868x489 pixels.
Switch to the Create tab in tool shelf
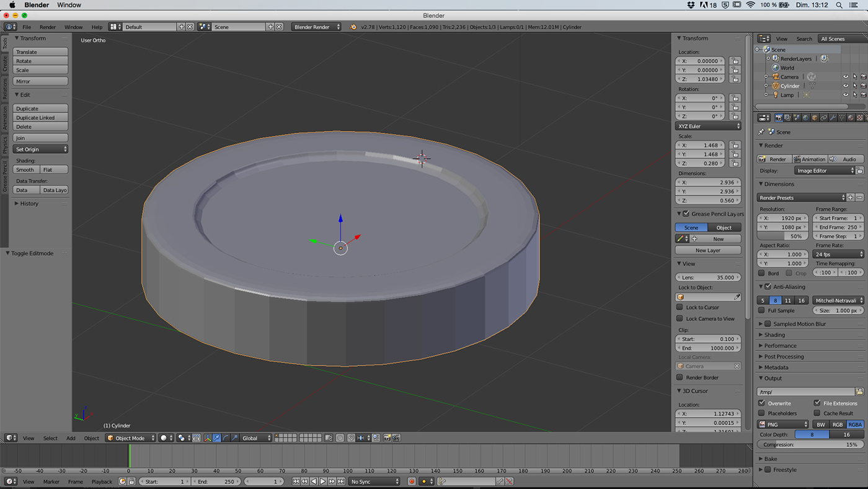(x=5, y=63)
